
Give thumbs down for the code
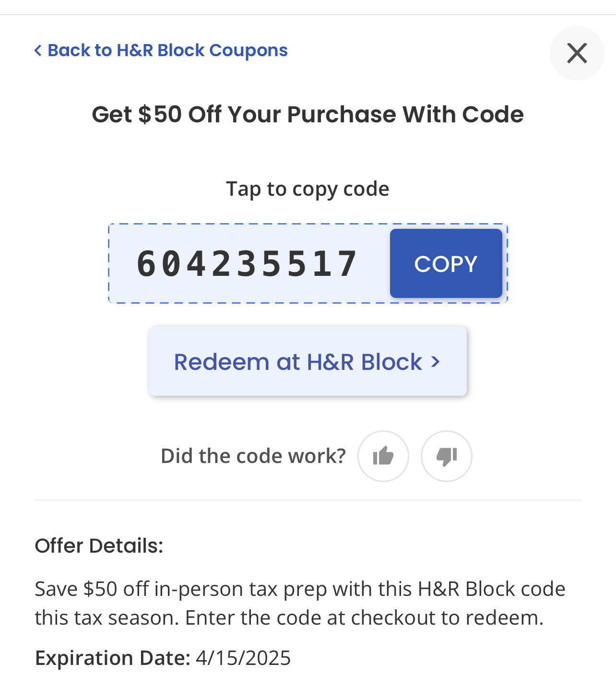point(447,456)
